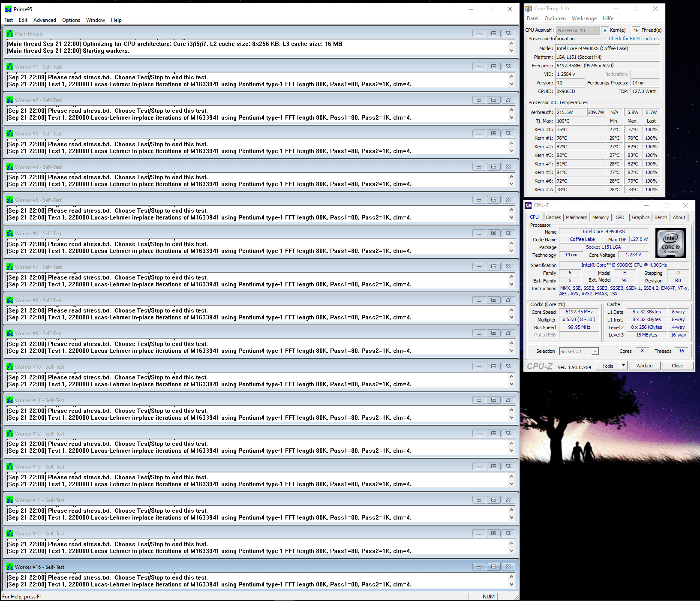
Task: Open the Hilfe menu in Core Temp
Action: point(608,18)
